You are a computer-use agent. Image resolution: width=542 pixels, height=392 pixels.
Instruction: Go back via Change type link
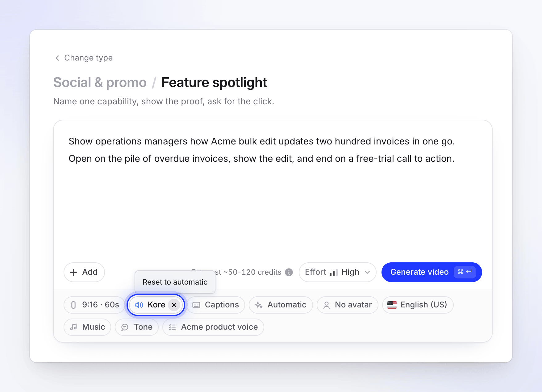84,58
